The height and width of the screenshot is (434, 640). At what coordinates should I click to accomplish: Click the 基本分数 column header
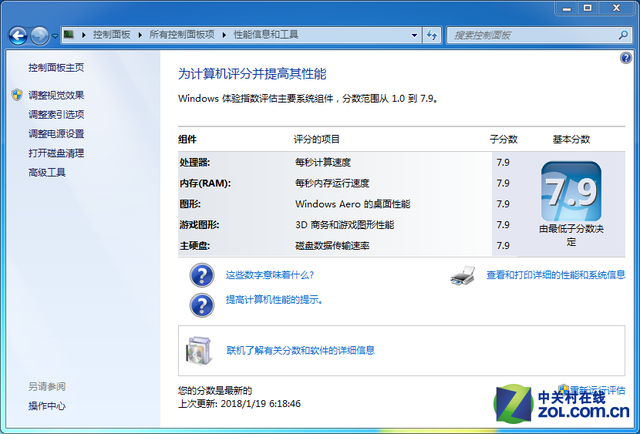(x=571, y=140)
